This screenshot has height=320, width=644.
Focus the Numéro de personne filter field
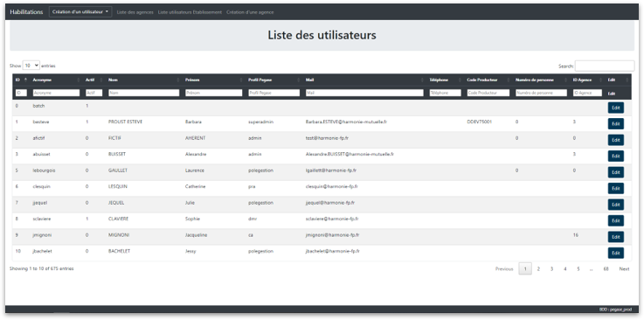(x=541, y=94)
